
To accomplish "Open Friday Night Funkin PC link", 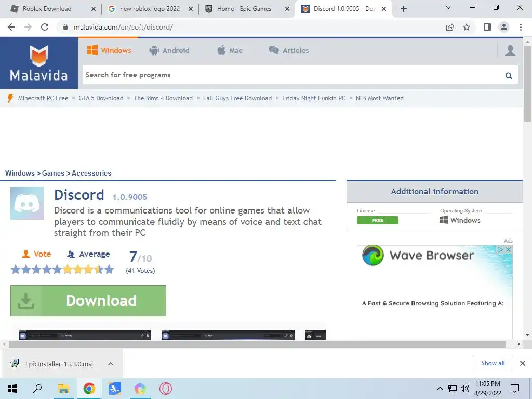I will pyautogui.click(x=314, y=98).
